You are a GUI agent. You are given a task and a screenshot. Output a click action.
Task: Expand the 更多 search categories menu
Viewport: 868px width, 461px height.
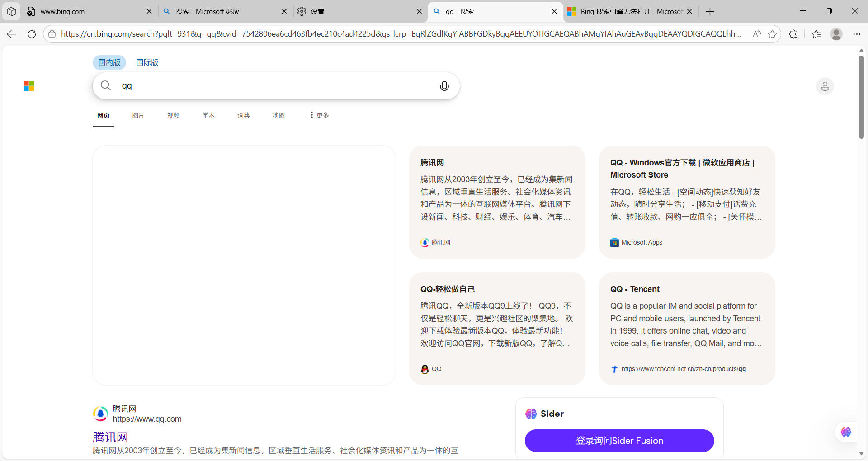tap(320, 115)
